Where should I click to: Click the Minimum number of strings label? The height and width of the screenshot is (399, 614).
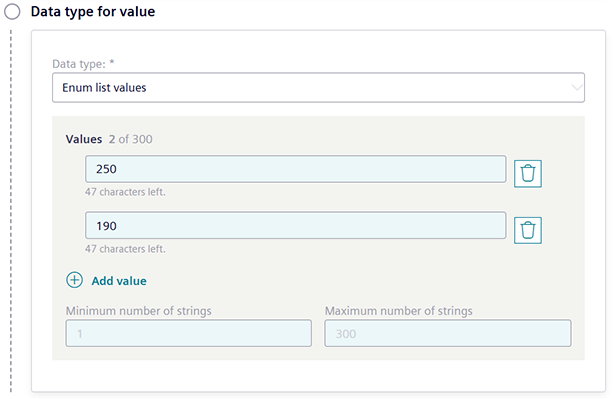click(x=139, y=311)
